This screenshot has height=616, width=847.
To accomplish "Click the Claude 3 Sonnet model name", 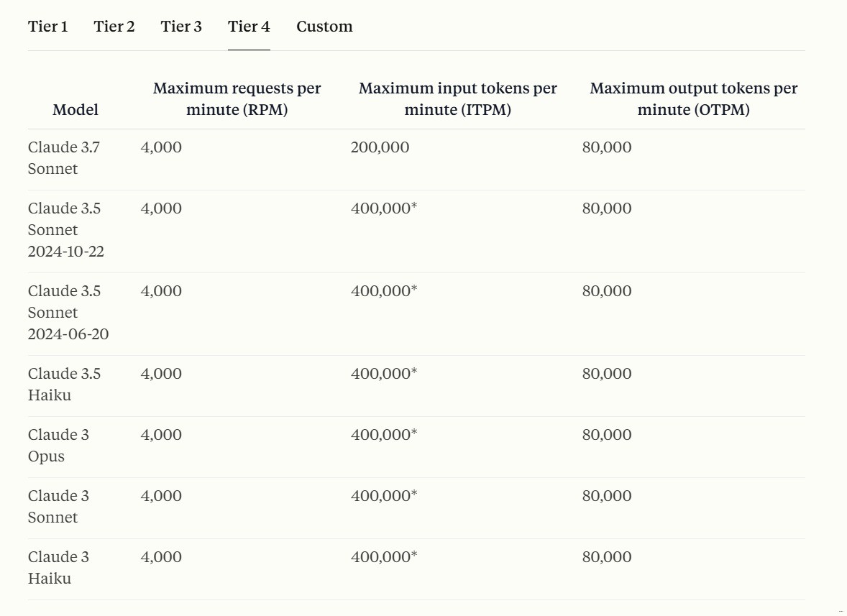I will click(58, 507).
